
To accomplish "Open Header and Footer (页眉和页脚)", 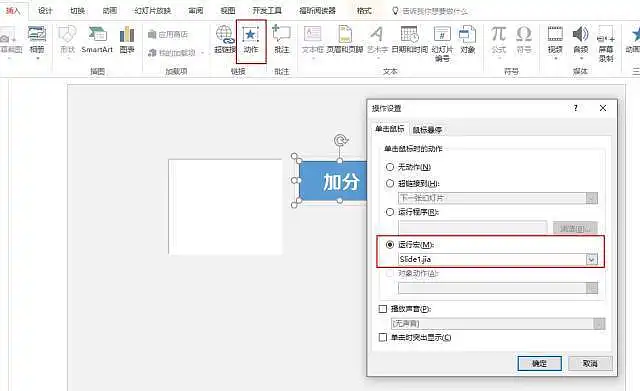I will (x=344, y=40).
